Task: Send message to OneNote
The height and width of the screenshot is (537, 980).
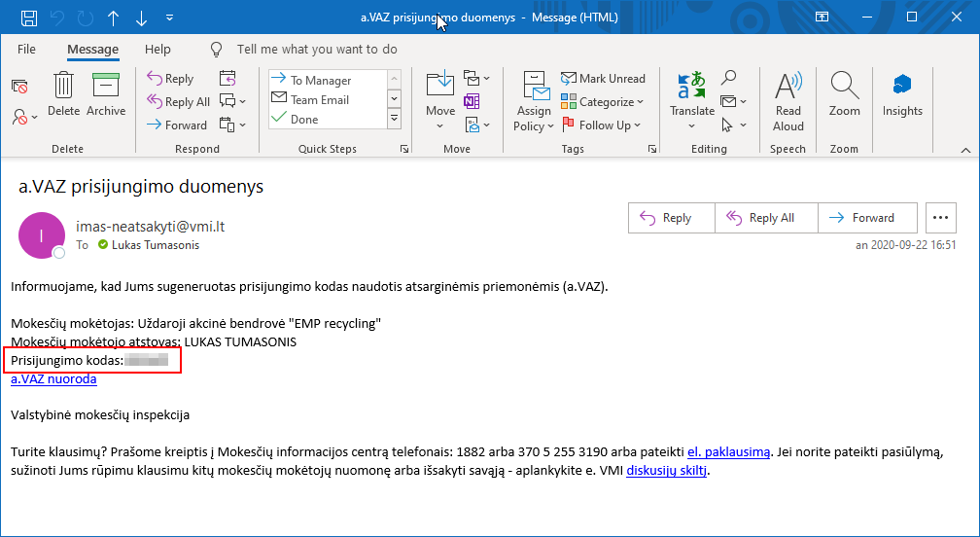Action: pyautogui.click(x=472, y=101)
